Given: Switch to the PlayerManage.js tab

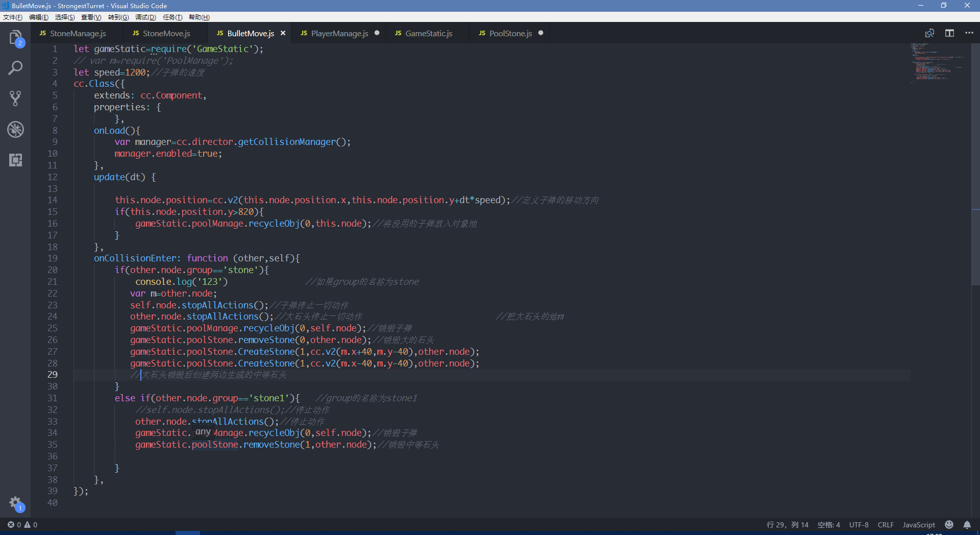Looking at the screenshot, I should click(x=339, y=34).
